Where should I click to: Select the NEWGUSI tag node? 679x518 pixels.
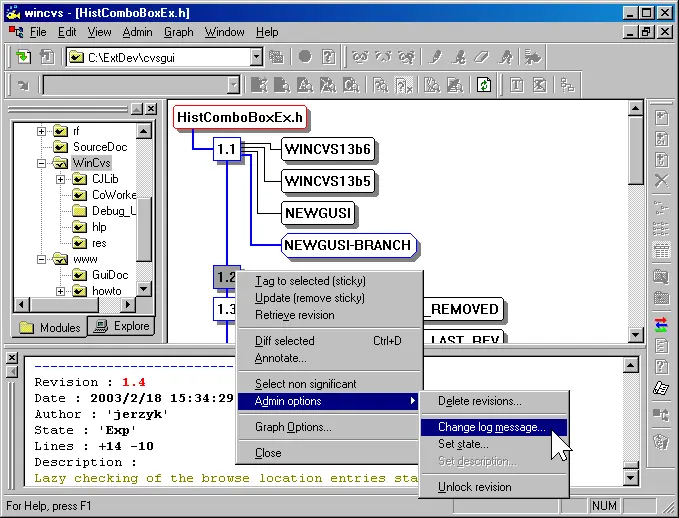pyautogui.click(x=318, y=213)
